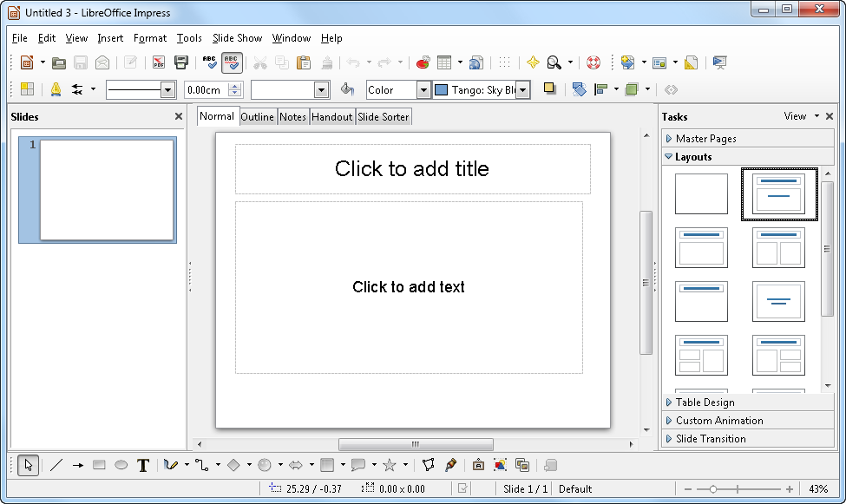Click 'Click to add title' placeholder
The image size is (846, 504).
click(x=412, y=169)
